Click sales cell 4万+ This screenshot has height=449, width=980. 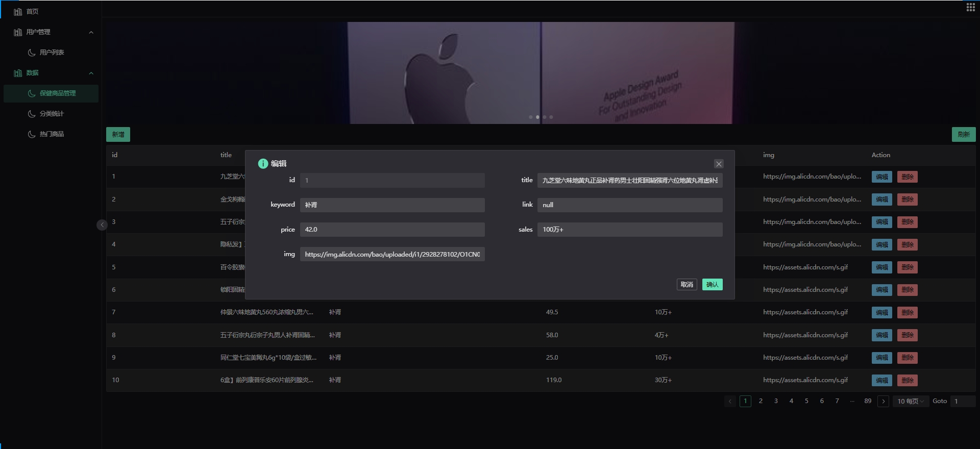click(661, 335)
